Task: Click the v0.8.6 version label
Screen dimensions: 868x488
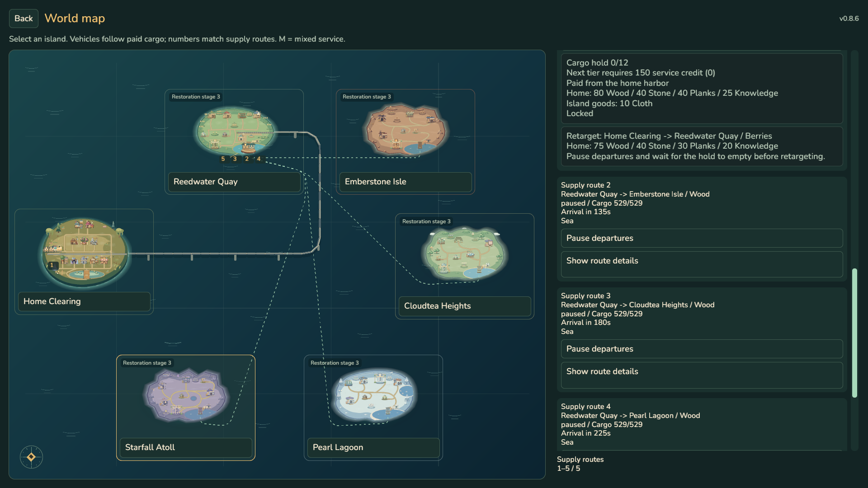Action: coord(849,19)
